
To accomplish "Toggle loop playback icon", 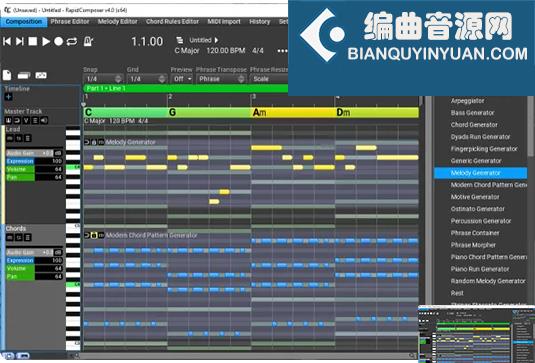I will [72, 41].
